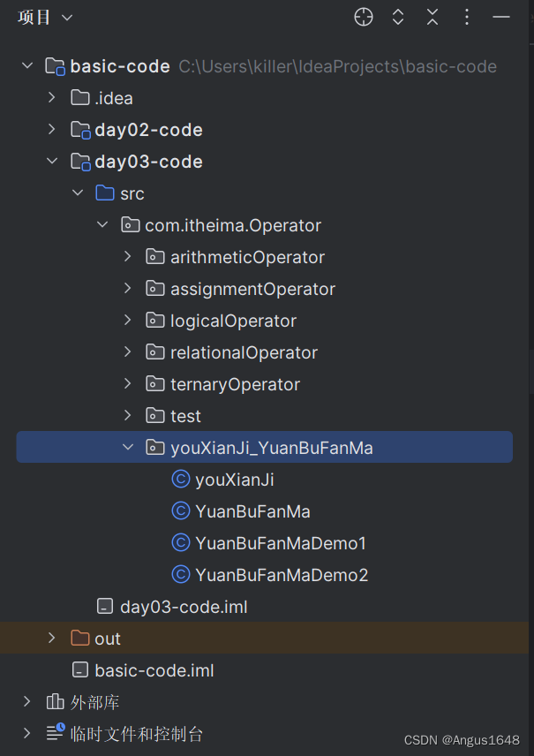
Task: Expand the .idea folder
Action: [x=51, y=98]
